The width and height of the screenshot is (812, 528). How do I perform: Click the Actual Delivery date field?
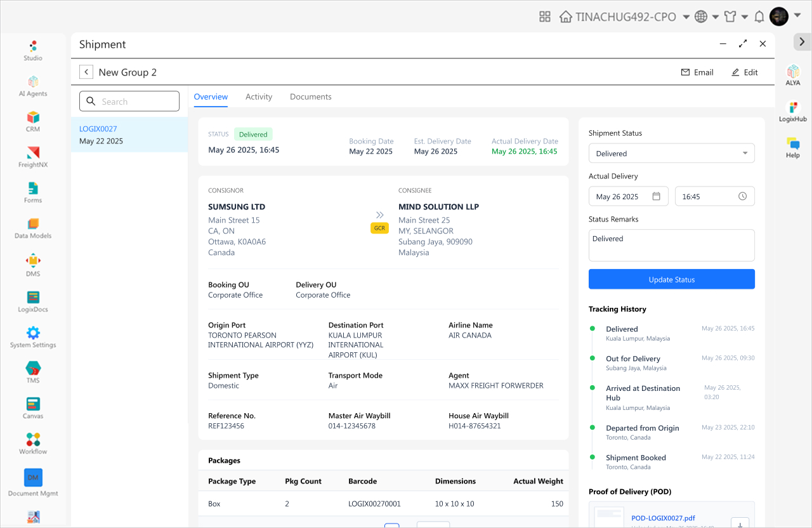click(629, 196)
